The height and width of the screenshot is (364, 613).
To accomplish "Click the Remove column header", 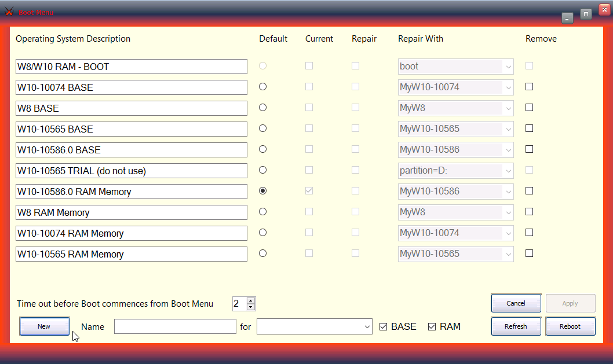I will pos(541,39).
